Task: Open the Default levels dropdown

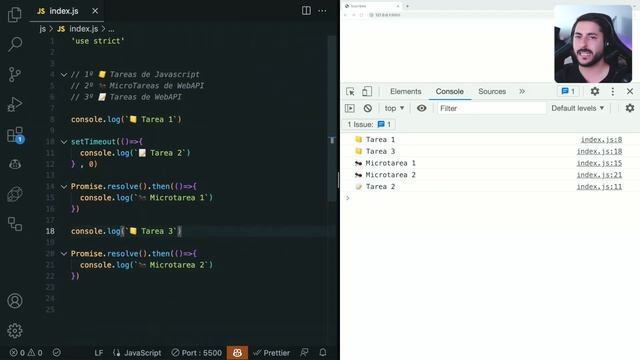Action: coord(578,108)
